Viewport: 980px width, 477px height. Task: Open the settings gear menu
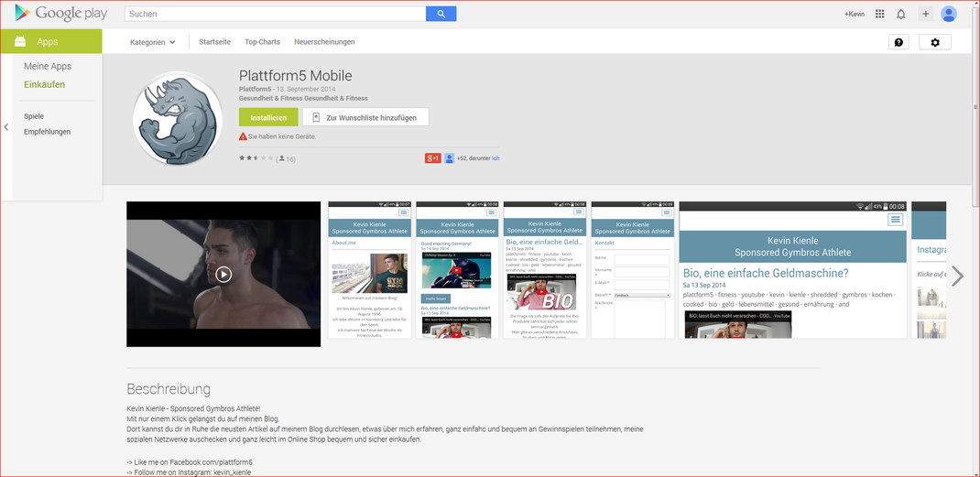[935, 42]
